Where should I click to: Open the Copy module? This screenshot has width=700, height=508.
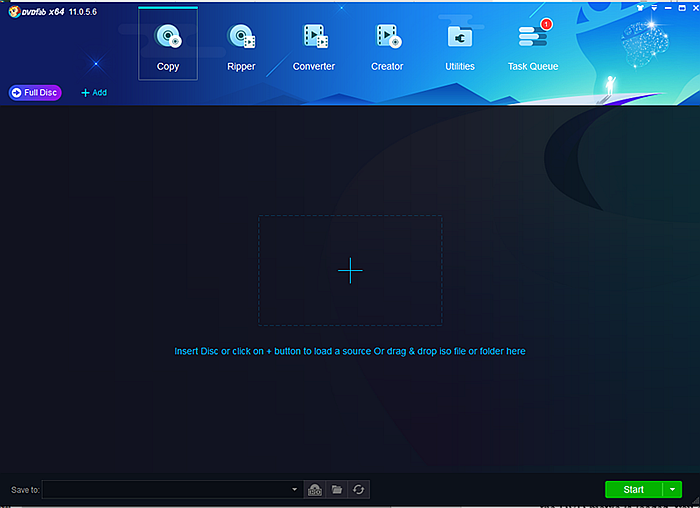pos(168,44)
